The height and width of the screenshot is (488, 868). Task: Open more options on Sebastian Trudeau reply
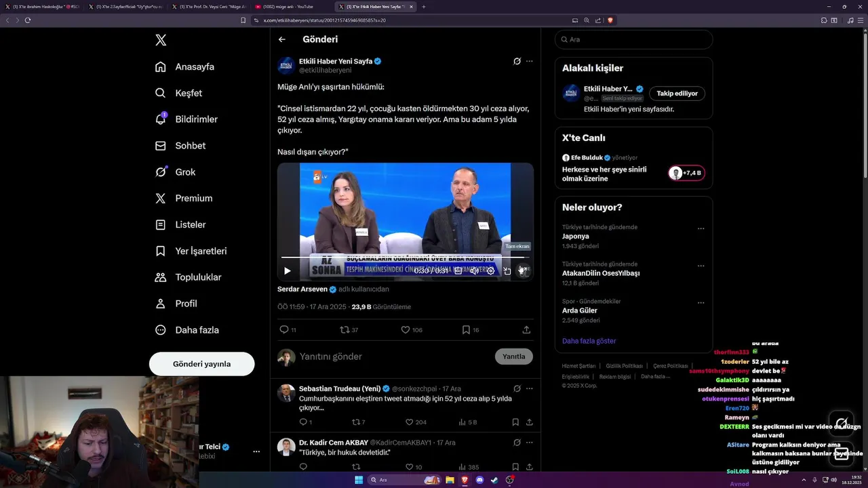[530, 389]
